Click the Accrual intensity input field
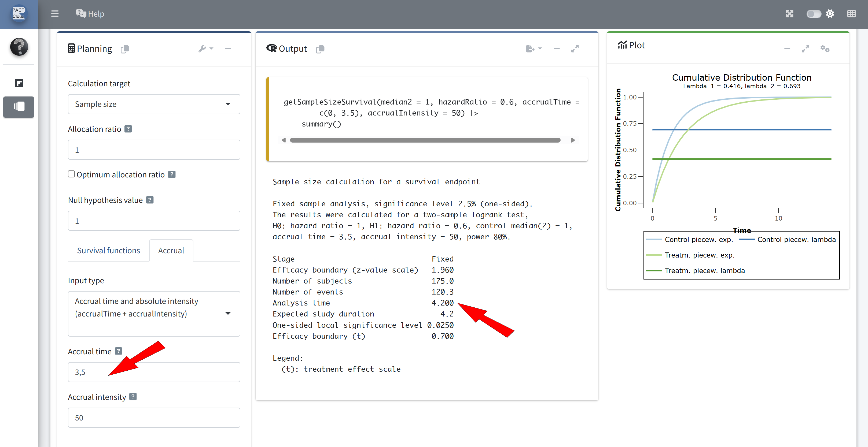Viewport: 868px width, 447px height. click(154, 417)
